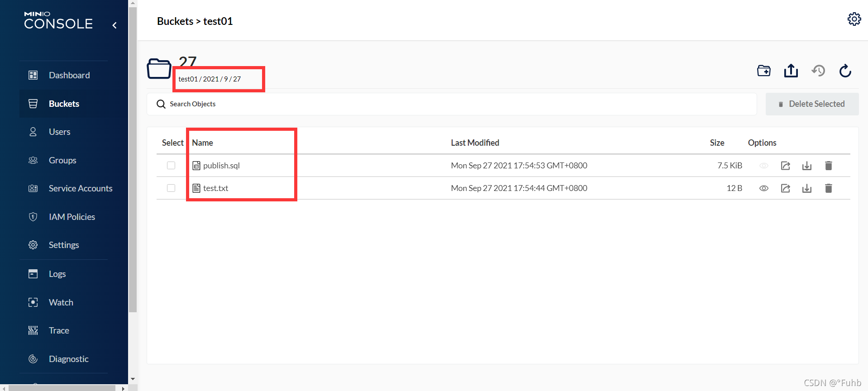Share publish.sql via share icon

786,166
